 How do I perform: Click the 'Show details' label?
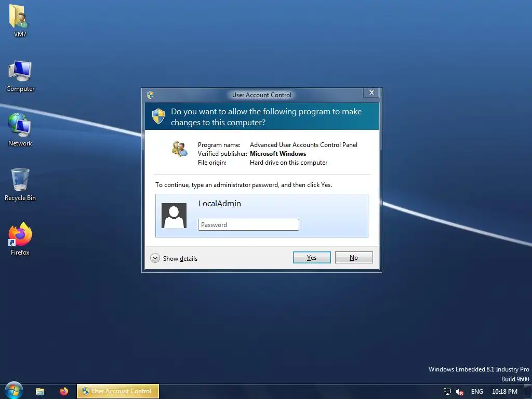[x=180, y=259]
